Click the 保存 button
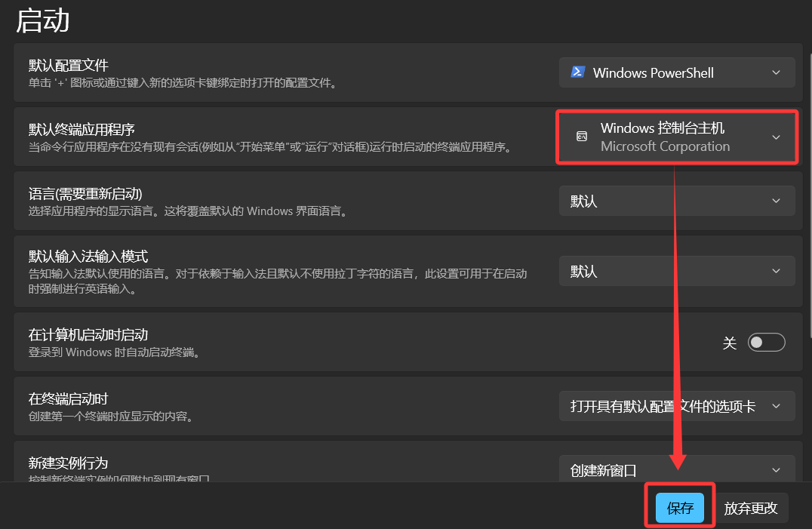This screenshot has height=529, width=812. click(680, 508)
